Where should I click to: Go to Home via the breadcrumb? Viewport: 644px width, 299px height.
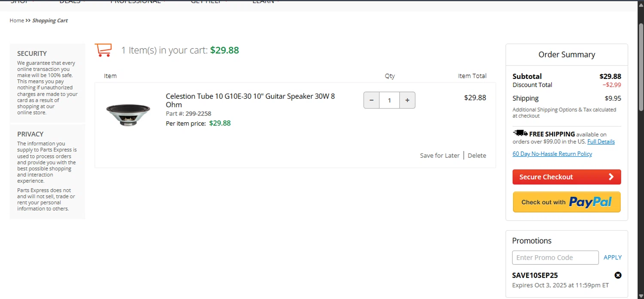[17, 21]
